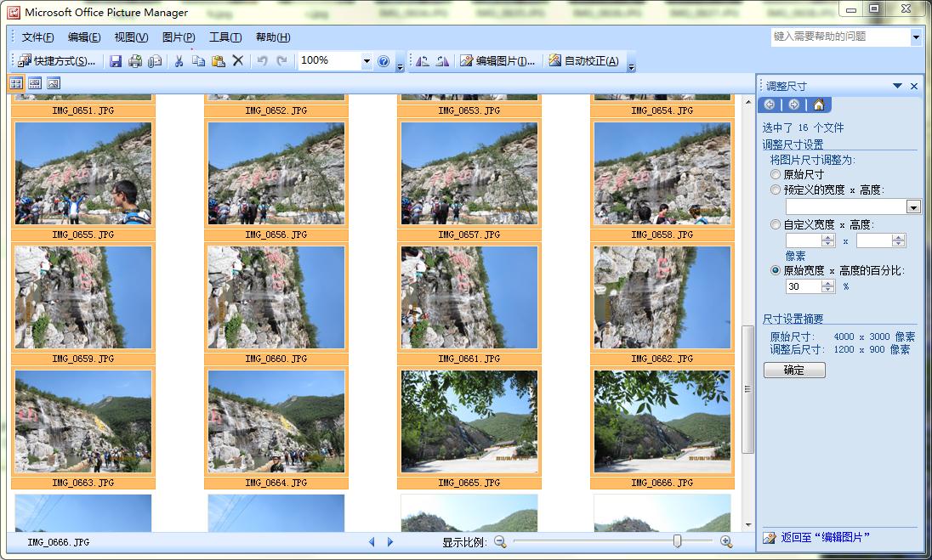Select 预定义的宽度 x 高度 option

coord(776,189)
